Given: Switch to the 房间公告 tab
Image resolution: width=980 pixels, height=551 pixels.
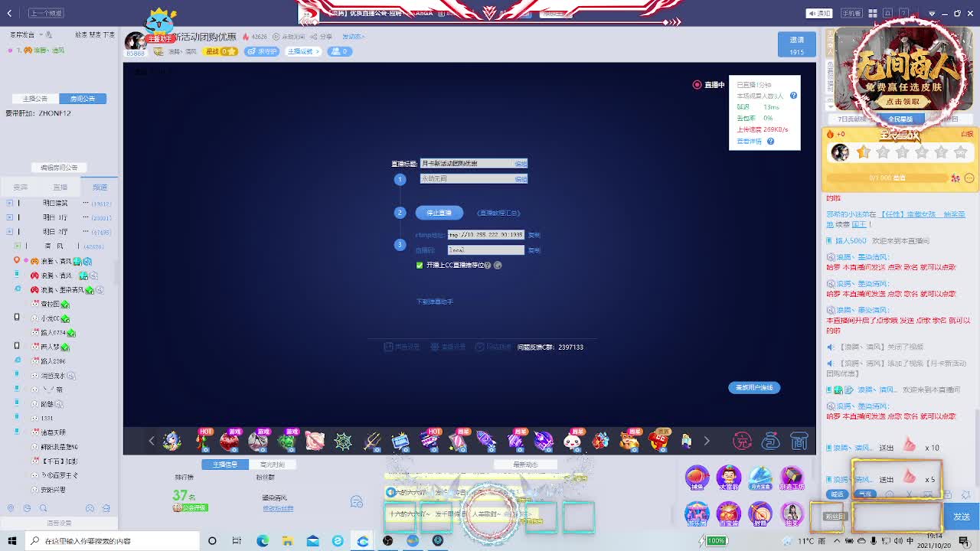Looking at the screenshot, I should click(83, 99).
